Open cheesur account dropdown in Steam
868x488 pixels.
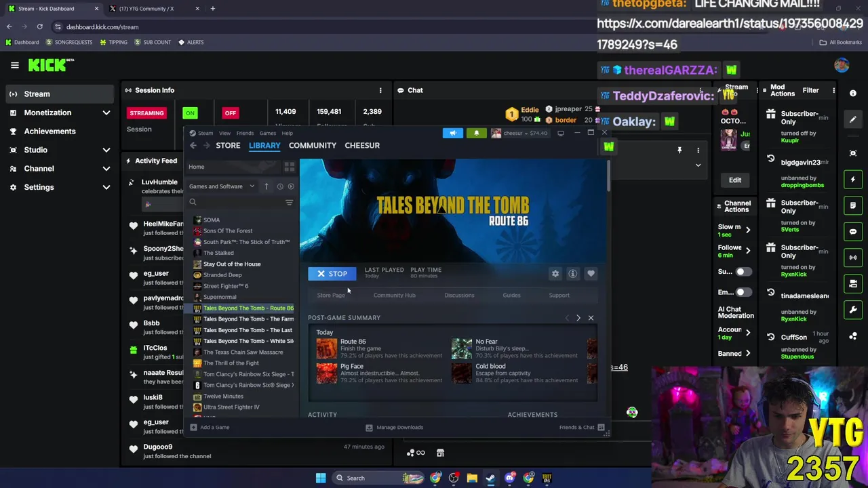521,133
